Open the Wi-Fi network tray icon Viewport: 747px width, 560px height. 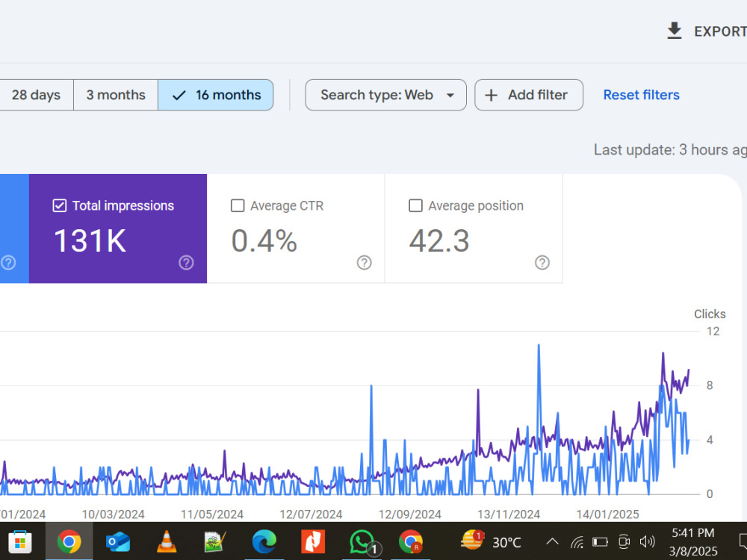tap(577, 542)
